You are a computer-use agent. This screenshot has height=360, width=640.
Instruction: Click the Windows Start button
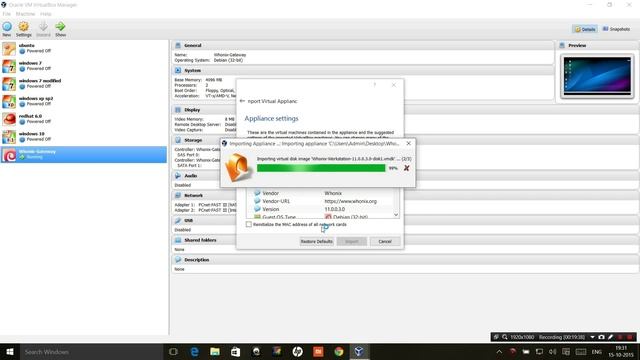pyautogui.click(x=10, y=351)
